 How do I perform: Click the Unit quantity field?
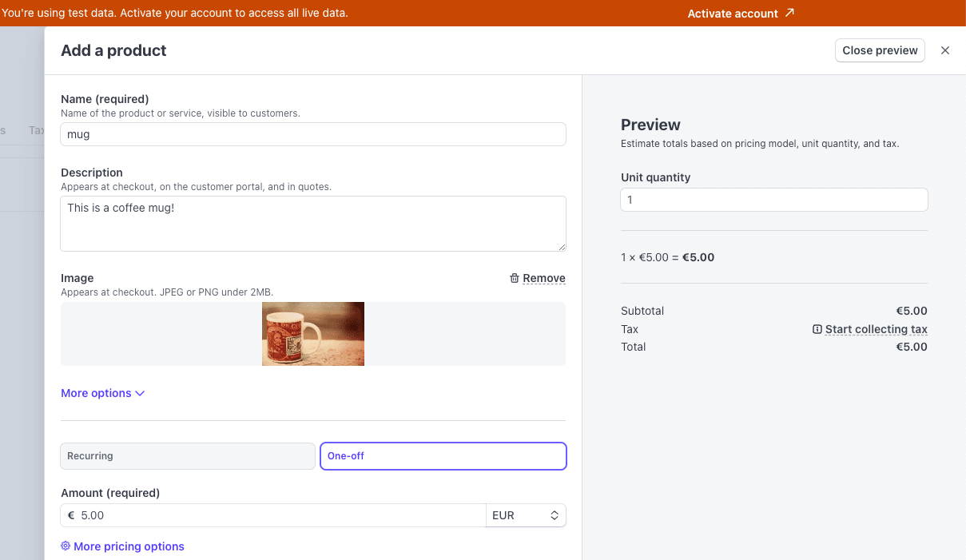(x=773, y=200)
